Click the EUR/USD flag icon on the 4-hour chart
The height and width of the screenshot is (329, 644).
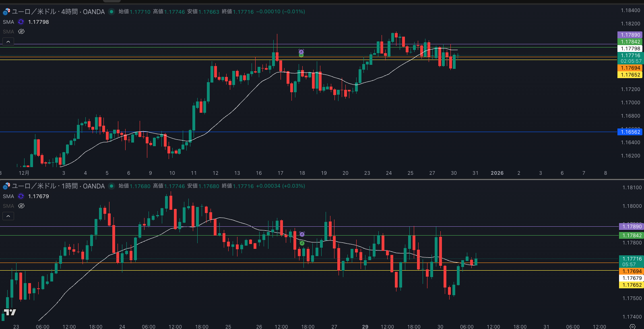[x=6, y=12]
